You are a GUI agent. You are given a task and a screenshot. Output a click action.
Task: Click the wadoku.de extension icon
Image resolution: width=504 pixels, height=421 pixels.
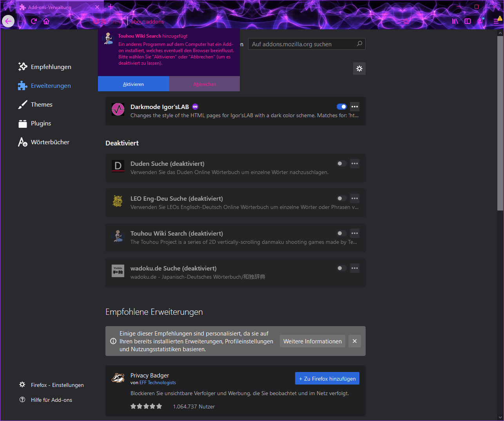click(x=118, y=271)
